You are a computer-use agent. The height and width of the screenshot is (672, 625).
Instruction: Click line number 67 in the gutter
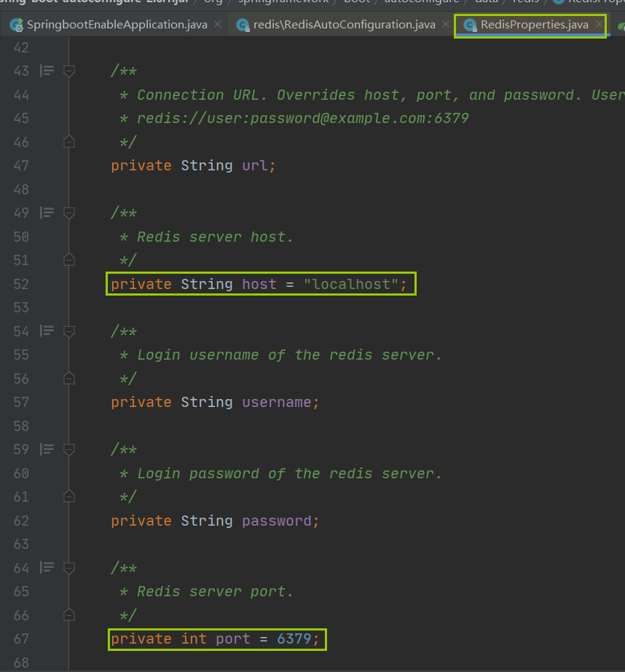[21, 639]
